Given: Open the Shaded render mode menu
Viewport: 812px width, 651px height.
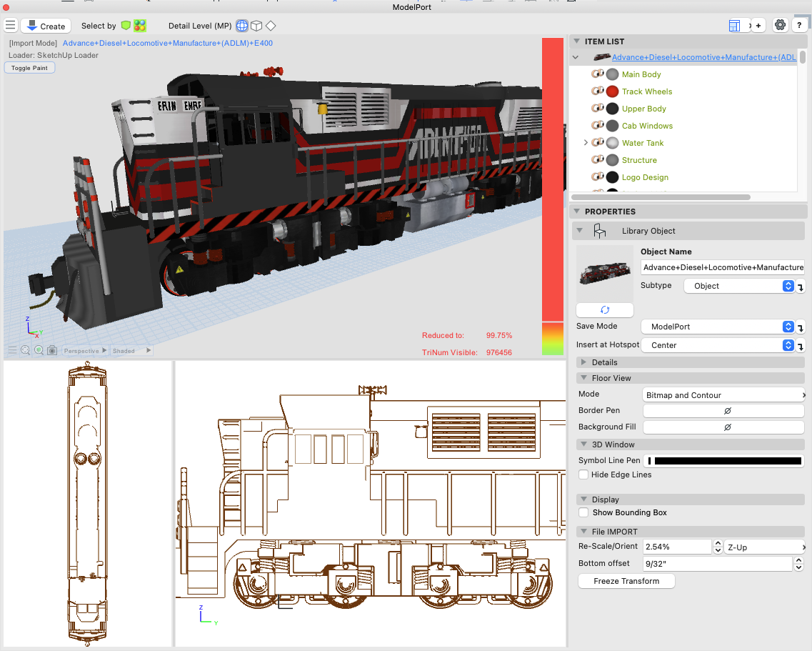Looking at the screenshot, I should point(131,351).
